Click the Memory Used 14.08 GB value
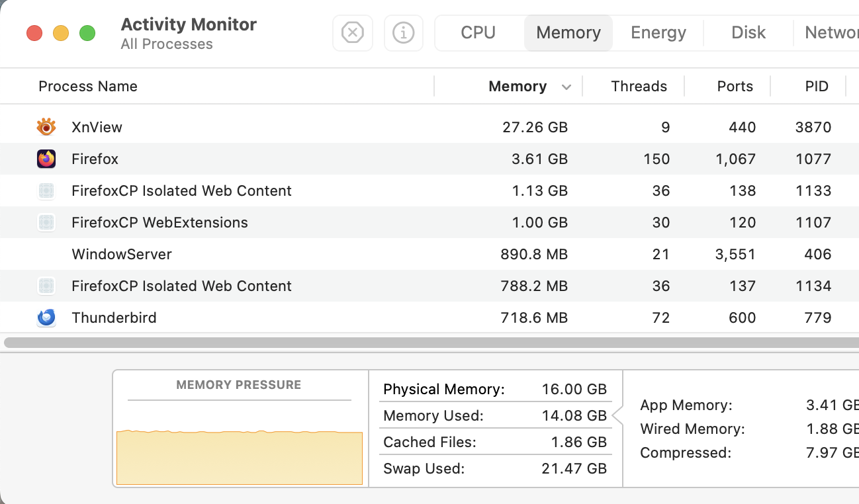 (574, 415)
